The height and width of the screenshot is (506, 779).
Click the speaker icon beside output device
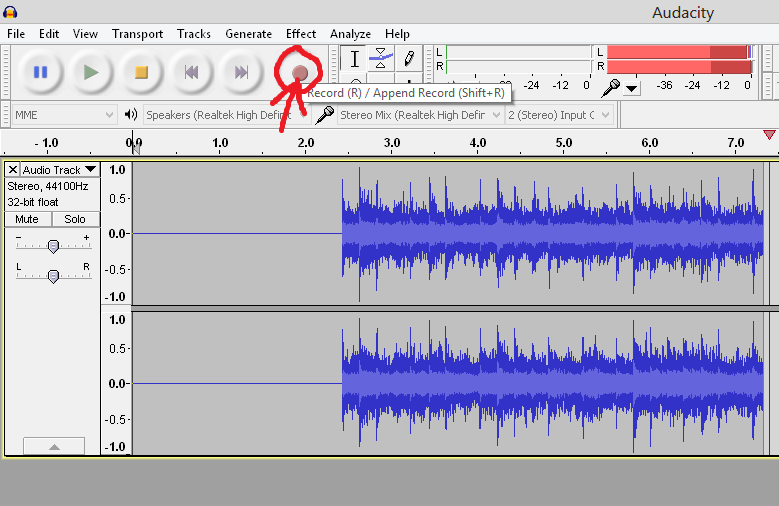pyautogui.click(x=131, y=115)
